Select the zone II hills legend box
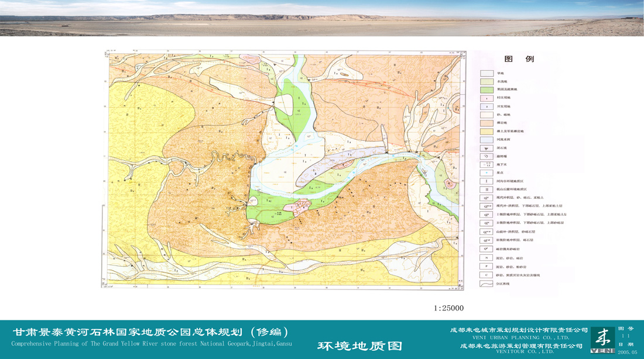Viewport: 644px width, 359px height. [x=487, y=189]
